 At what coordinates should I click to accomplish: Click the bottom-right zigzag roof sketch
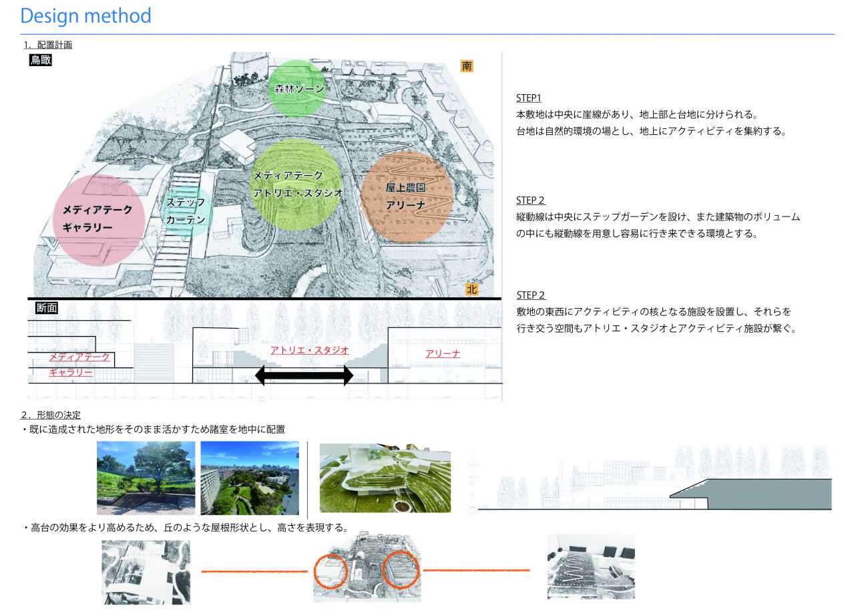591,566
